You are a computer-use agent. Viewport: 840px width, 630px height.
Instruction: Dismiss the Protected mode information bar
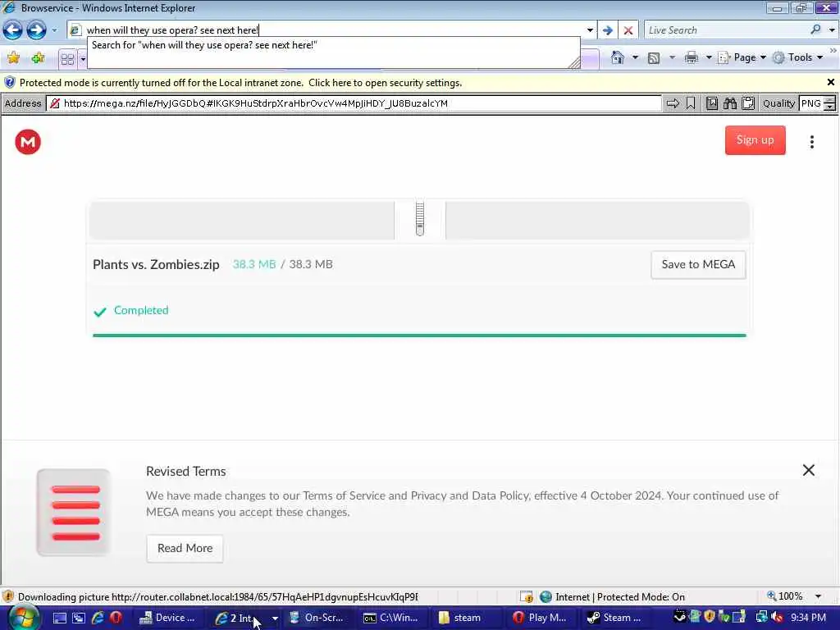point(830,82)
